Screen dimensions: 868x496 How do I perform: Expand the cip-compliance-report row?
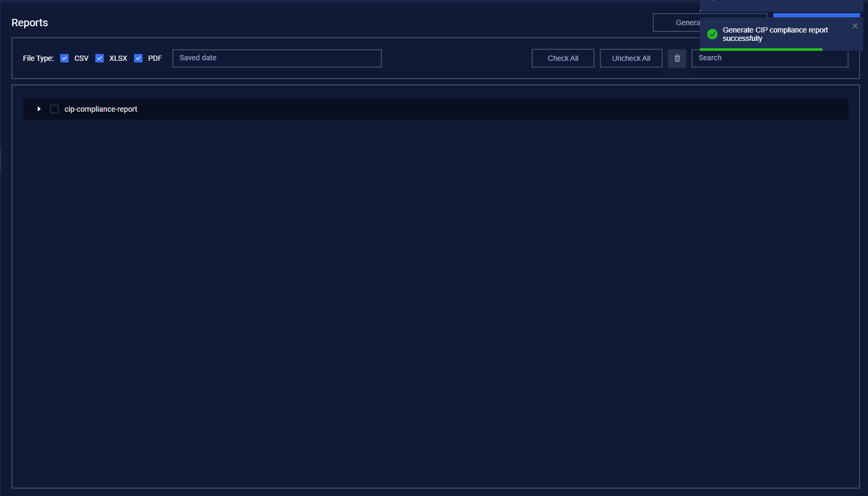tap(39, 109)
